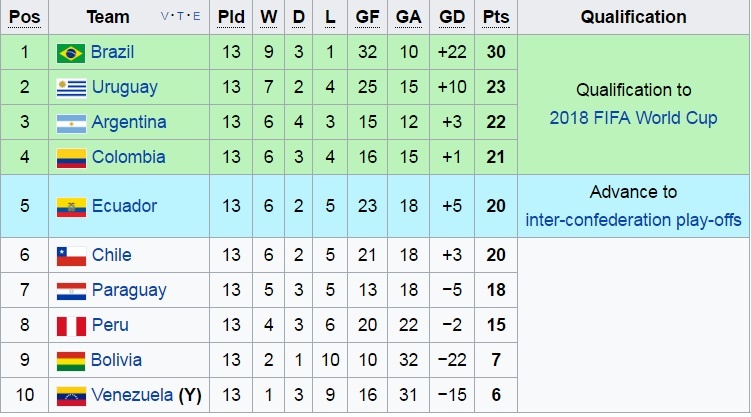Follow the inter-confederation play-offs link
This screenshot has height=417, width=751.
pyautogui.click(x=633, y=219)
